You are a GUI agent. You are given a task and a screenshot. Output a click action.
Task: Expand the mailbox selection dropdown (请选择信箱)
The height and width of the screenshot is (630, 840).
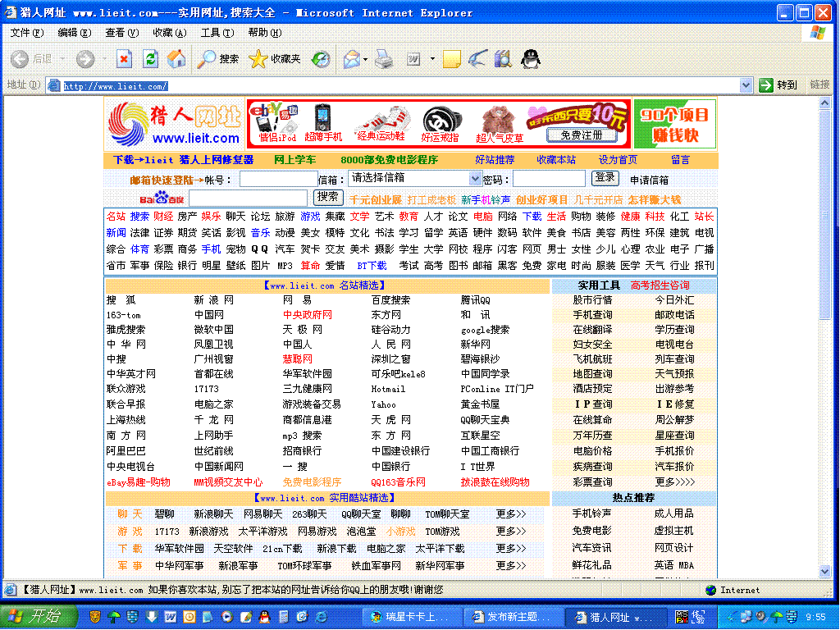[475, 179]
